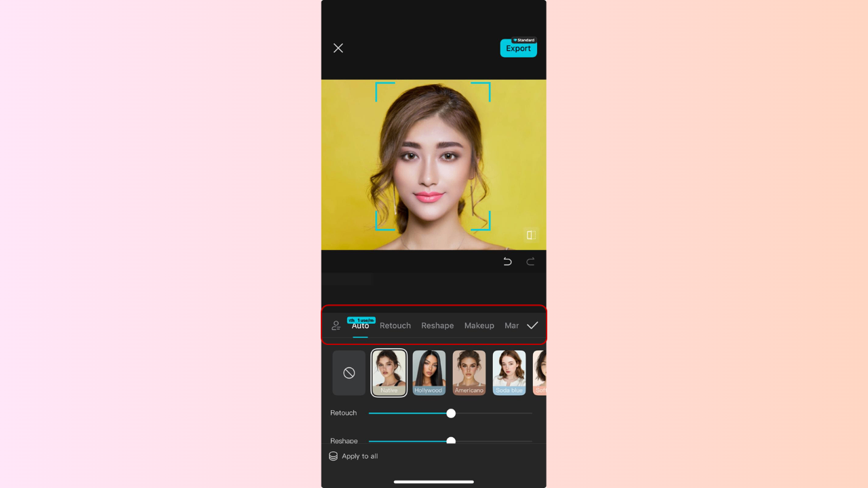Tap the Export button
Viewport: 868px width, 488px height.
click(518, 48)
